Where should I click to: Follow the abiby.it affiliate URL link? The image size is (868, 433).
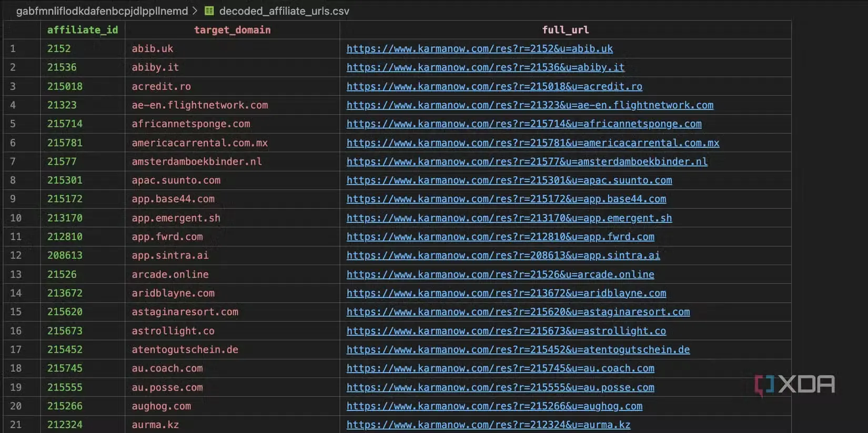pyautogui.click(x=485, y=67)
